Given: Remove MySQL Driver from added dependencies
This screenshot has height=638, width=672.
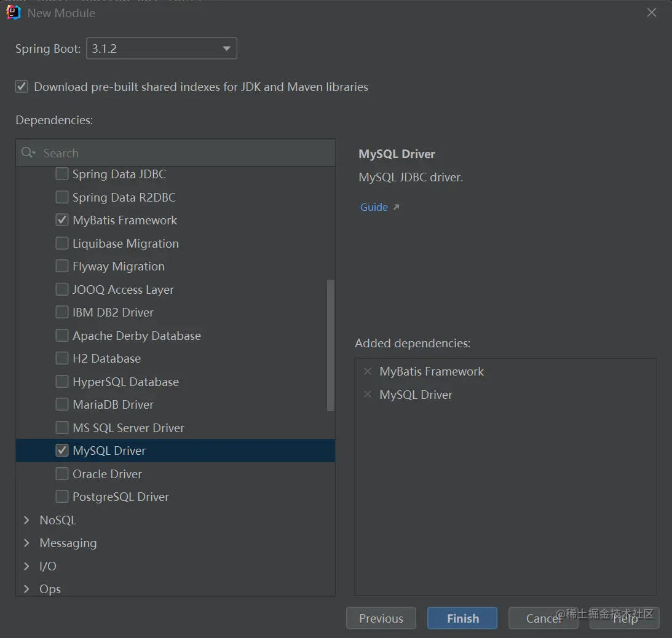Looking at the screenshot, I should coord(368,395).
